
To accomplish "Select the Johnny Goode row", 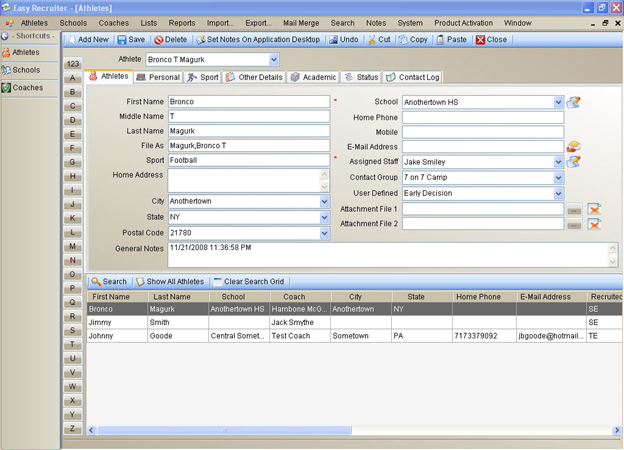I will coord(355,336).
